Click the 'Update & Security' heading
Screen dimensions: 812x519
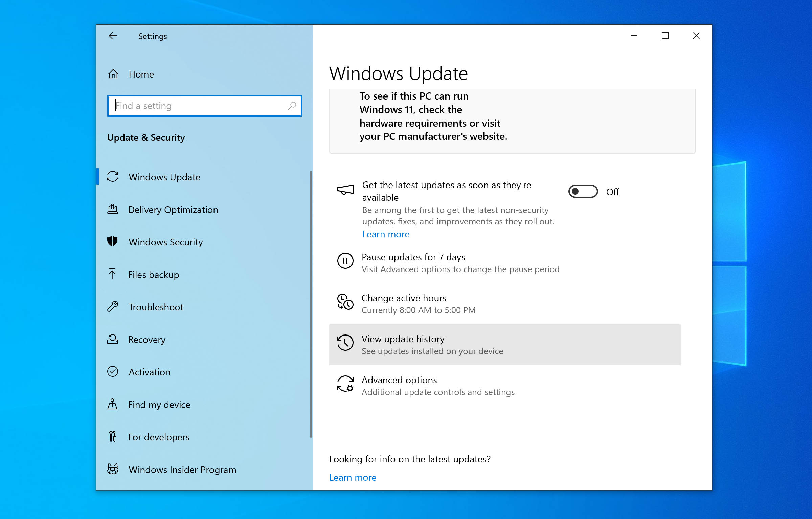146,137
